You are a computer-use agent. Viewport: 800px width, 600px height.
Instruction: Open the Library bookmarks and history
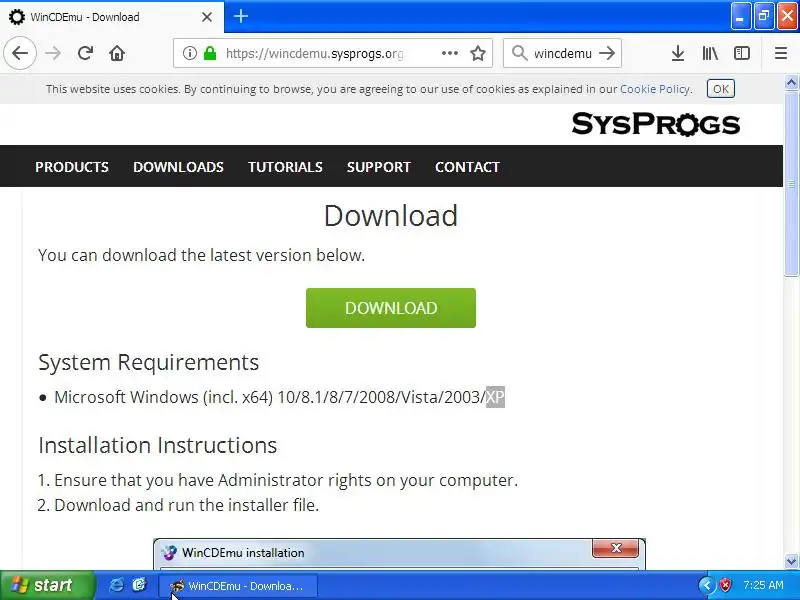[710, 53]
